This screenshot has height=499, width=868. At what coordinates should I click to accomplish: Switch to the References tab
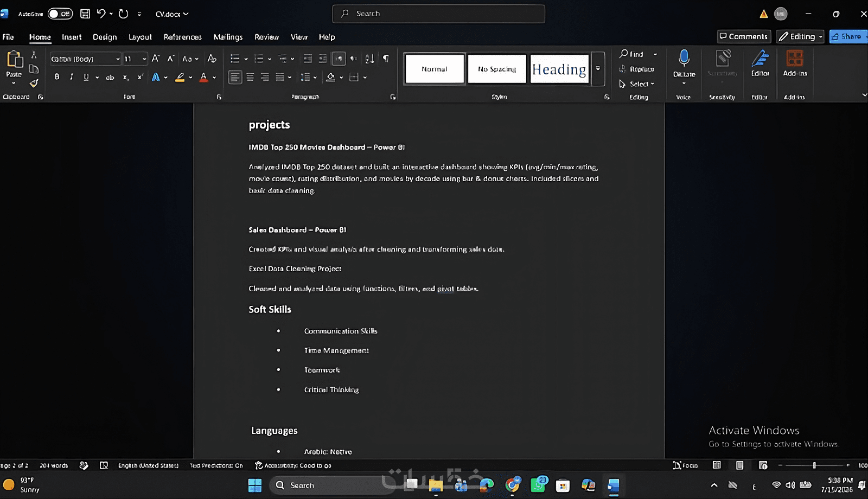(182, 37)
